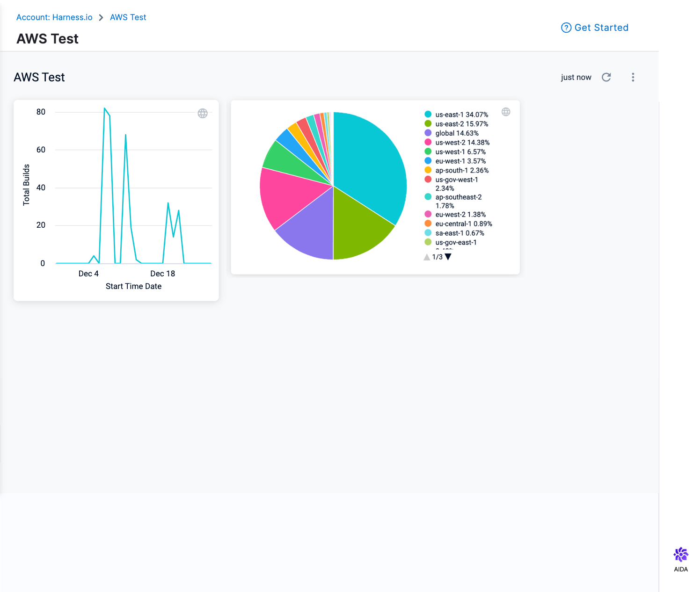700x592 pixels.
Task: Open the AWS Test breadcrumb link
Action: 128,17
